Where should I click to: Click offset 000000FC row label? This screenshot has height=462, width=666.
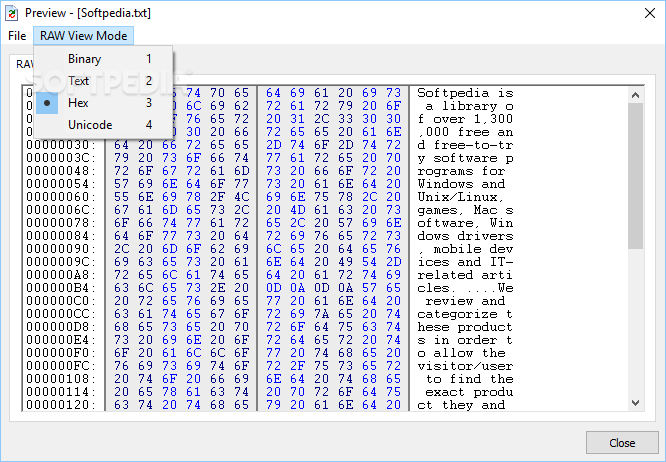[61, 366]
